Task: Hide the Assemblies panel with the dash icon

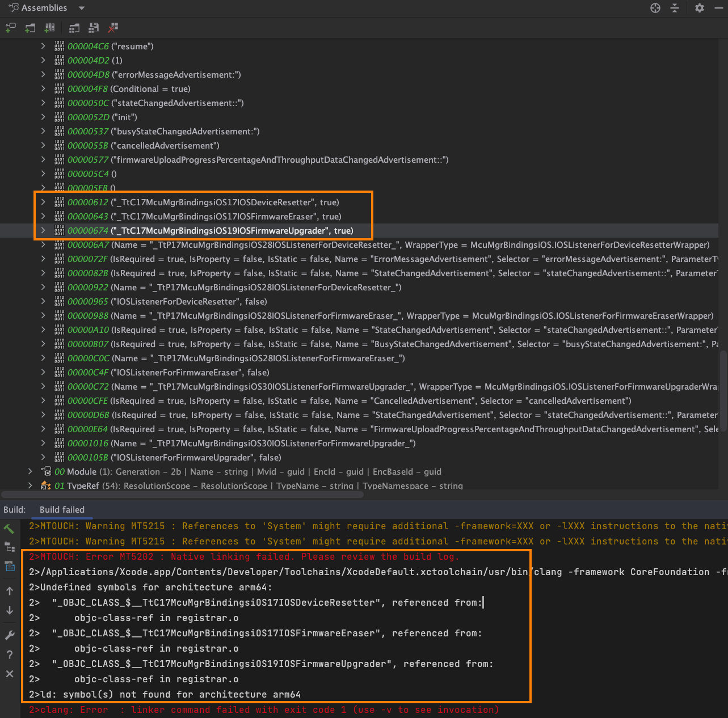Action: click(719, 8)
